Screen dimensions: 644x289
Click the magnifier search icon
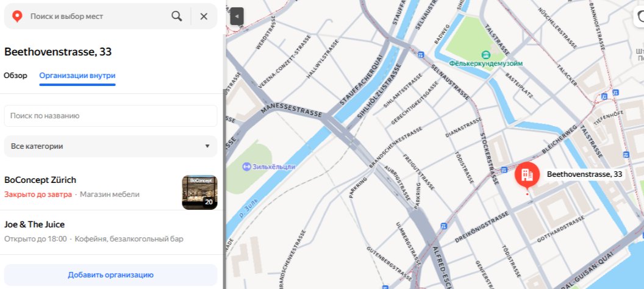pos(177,16)
